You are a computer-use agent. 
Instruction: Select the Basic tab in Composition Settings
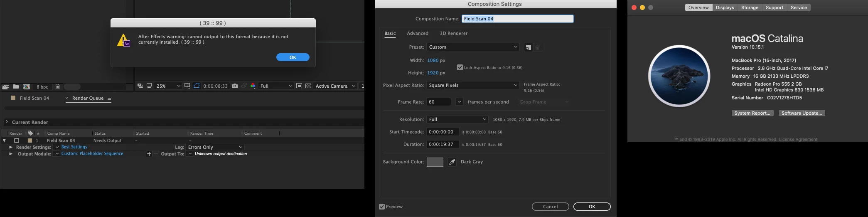click(x=390, y=33)
